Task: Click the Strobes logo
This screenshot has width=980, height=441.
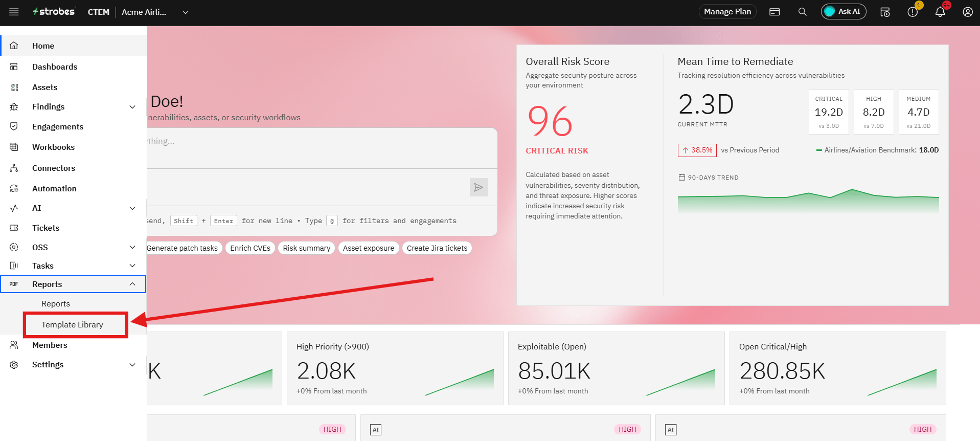Action: (x=54, y=11)
